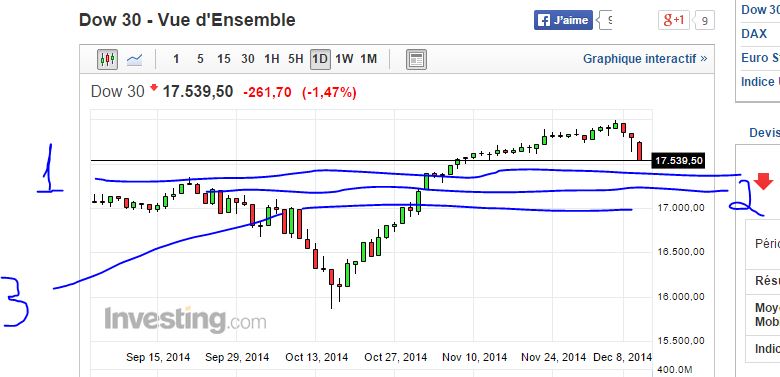The height and width of the screenshot is (377, 780).
Task: Click the Dow 30 sidebar link
Action: 760,10
